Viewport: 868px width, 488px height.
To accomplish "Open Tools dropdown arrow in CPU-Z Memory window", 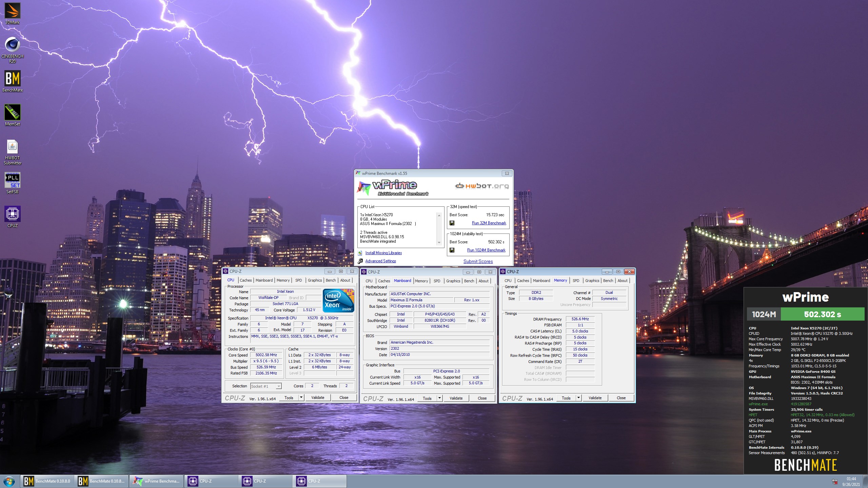I will [578, 398].
